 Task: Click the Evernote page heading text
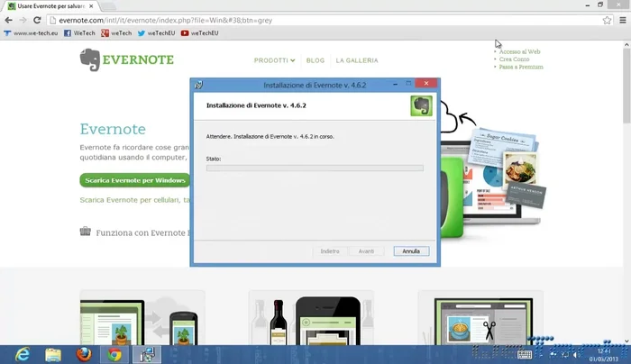[x=113, y=129]
